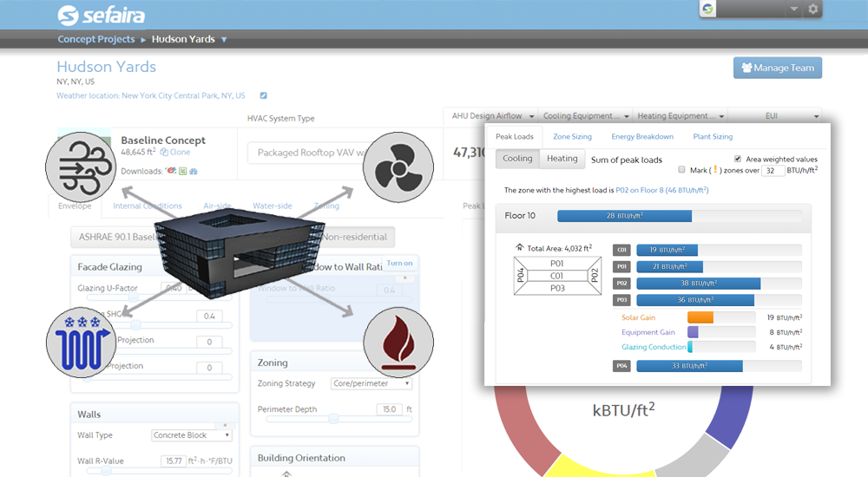Click the Clone copy icon

[164, 152]
